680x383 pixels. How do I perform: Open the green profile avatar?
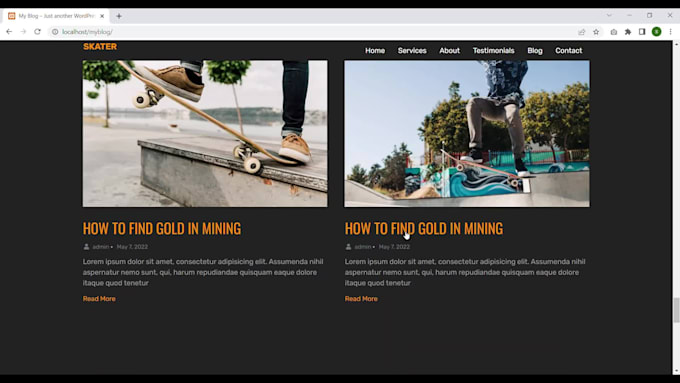(x=657, y=32)
